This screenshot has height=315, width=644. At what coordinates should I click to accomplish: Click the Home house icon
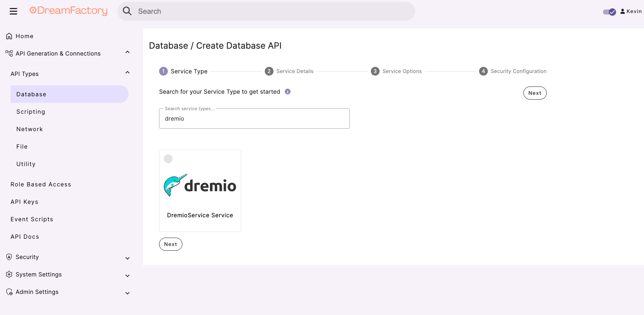[x=9, y=36]
